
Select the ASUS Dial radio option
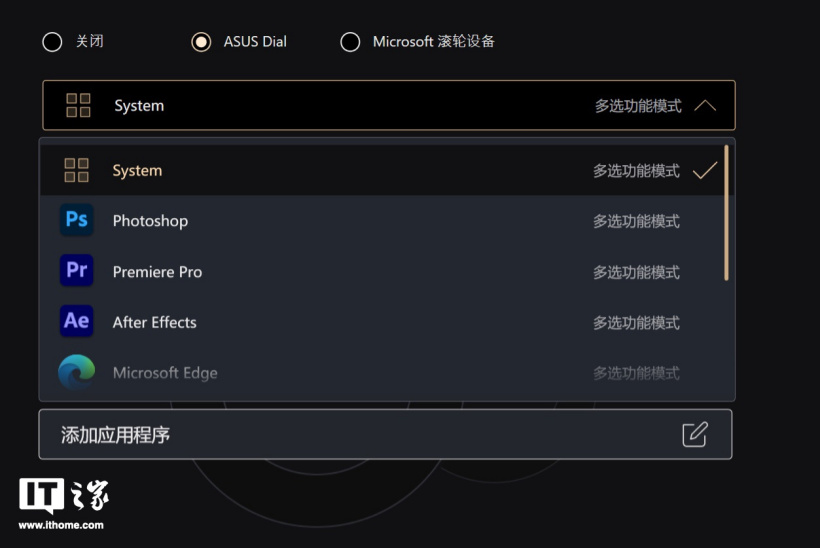tap(201, 42)
